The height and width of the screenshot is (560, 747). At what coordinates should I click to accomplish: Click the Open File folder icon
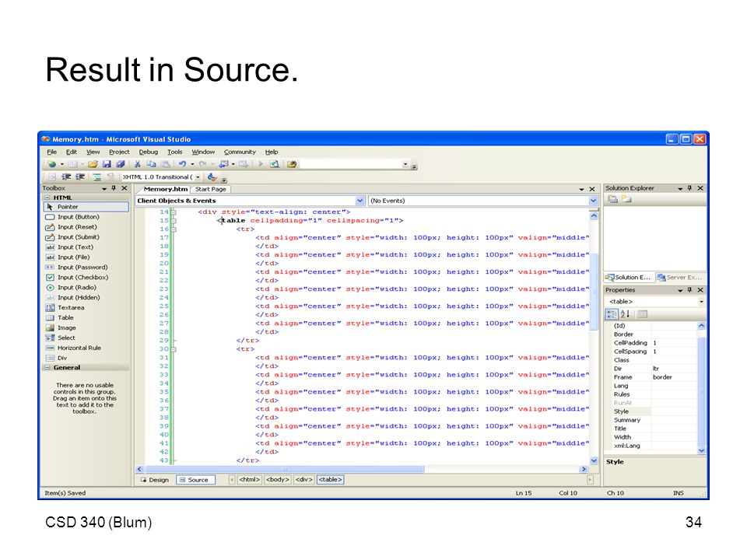point(93,164)
